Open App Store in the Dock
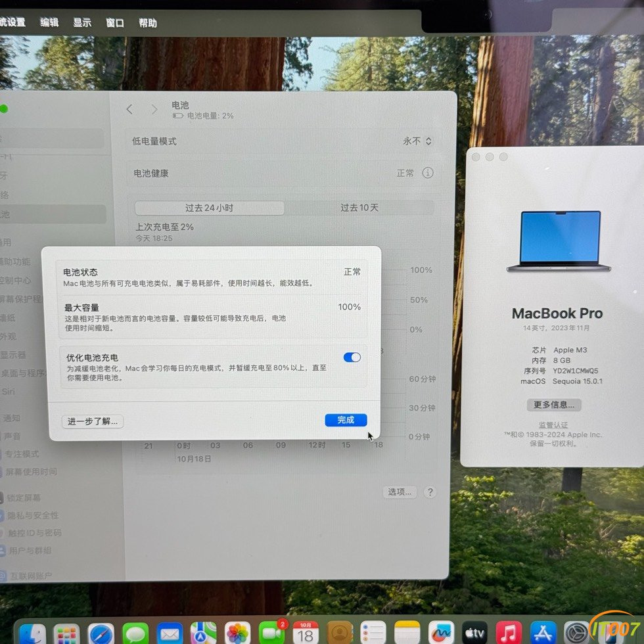The width and height of the screenshot is (644, 644). pos(543,633)
